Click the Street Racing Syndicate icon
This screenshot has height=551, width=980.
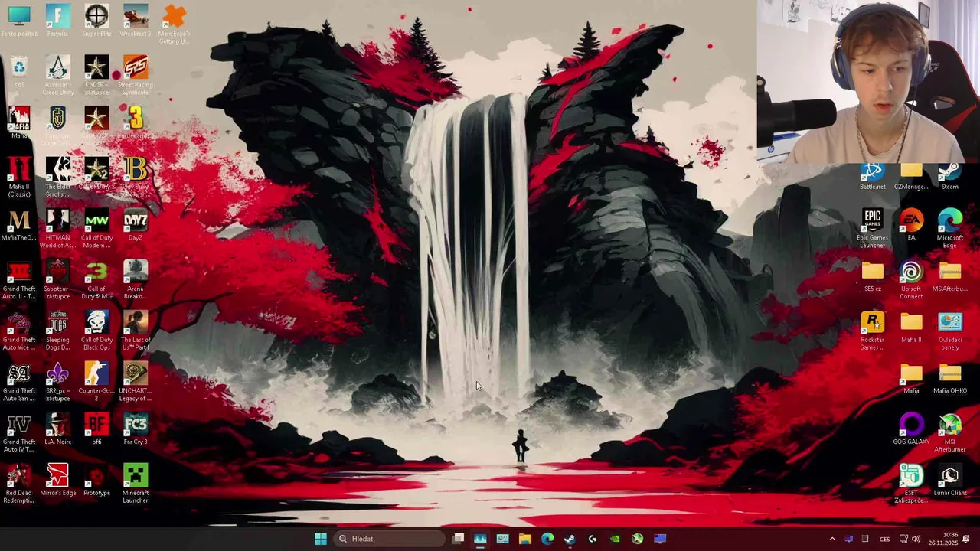click(x=136, y=76)
